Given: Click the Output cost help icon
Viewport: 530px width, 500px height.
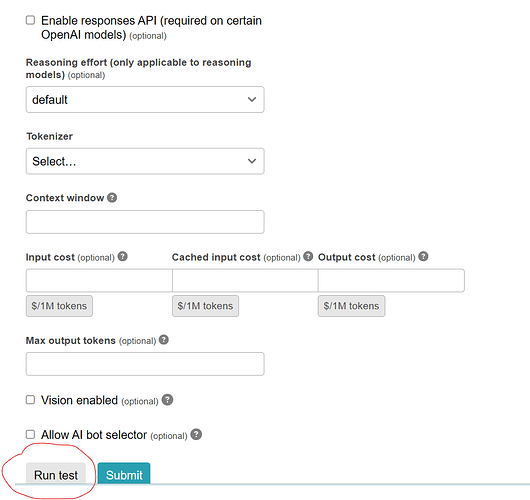Looking at the screenshot, I should pyautogui.click(x=423, y=257).
